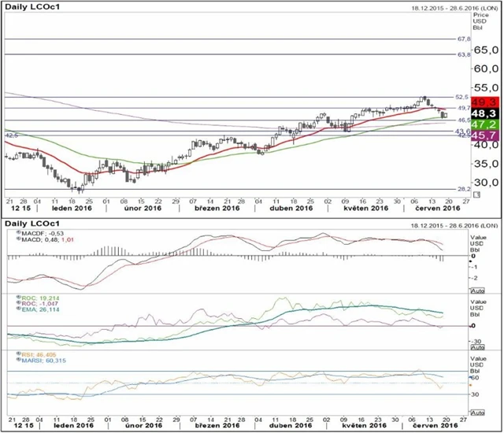This screenshot has width=504, height=433.
Task: Click the green ROC 19,214 legend label
Action: tap(35, 298)
